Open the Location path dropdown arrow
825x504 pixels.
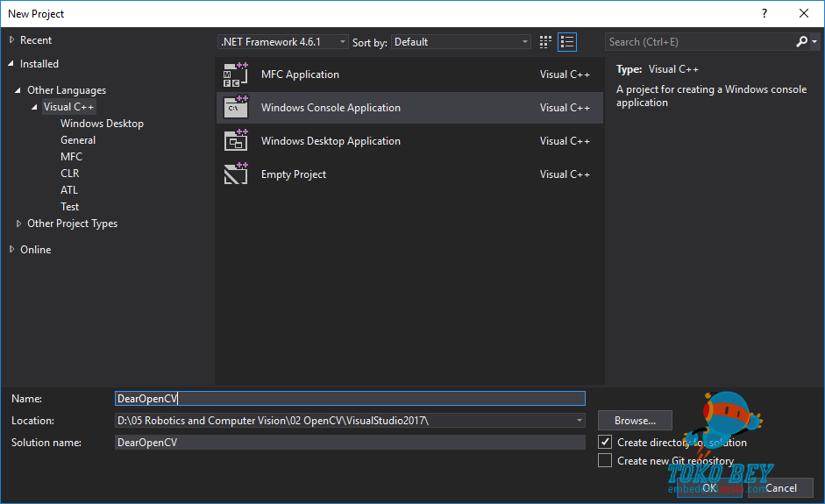(580, 421)
